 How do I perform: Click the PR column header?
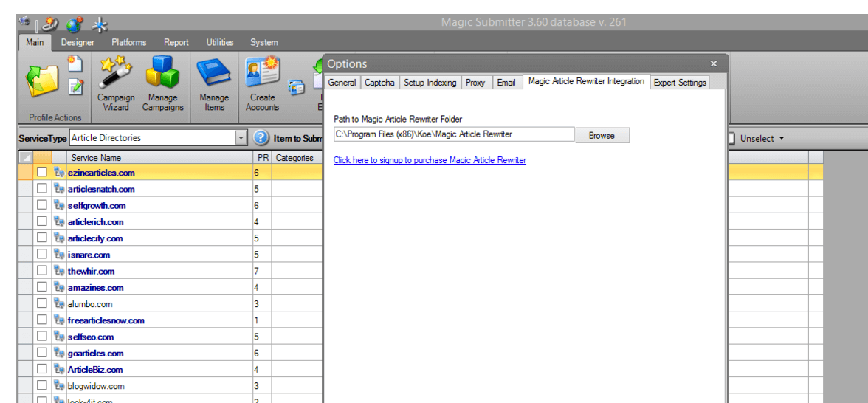(263, 158)
